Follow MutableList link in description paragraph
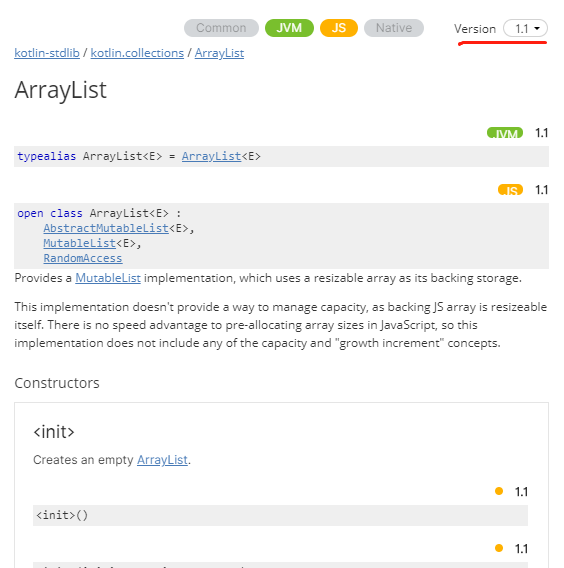This screenshot has height=568, width=564. [108, 278]
